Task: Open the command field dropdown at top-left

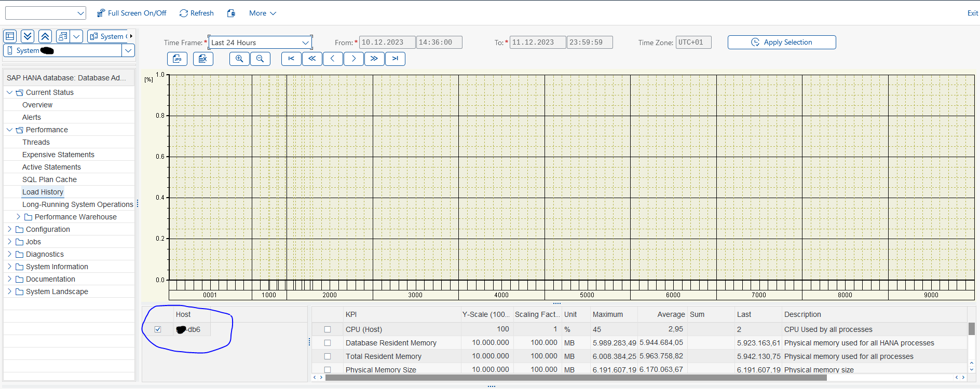Action: [x=80, y=13]
